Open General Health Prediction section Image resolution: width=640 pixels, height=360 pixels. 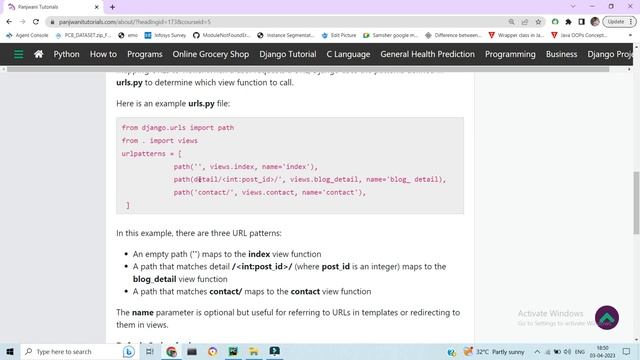point(427,54)
